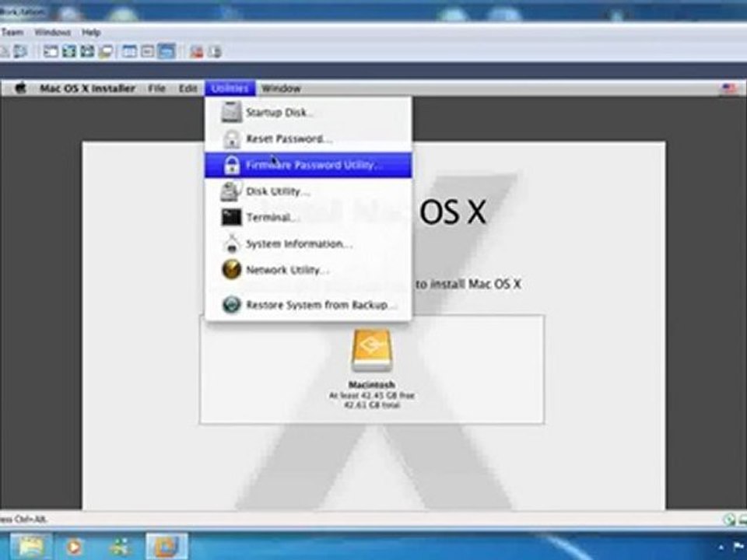
Task: Click the Disk Utility icon in menu
Action: point(230,191)
